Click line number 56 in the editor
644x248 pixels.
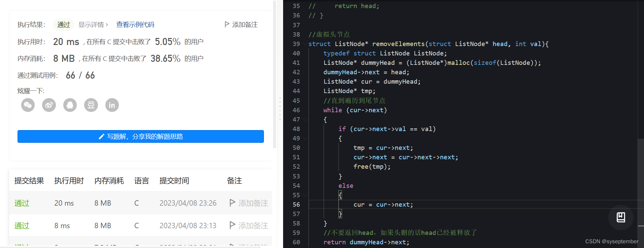pyautogui.click(x=296, y=205)
